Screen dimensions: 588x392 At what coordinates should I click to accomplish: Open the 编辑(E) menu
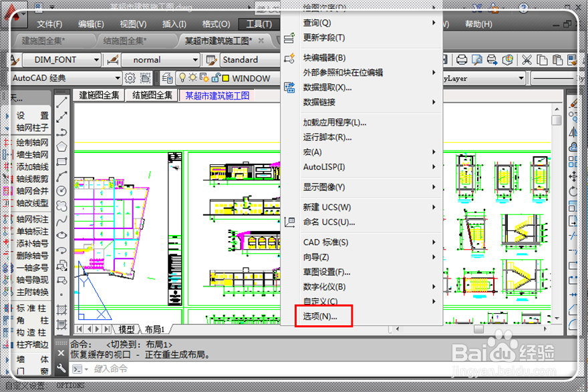[91, 24]
